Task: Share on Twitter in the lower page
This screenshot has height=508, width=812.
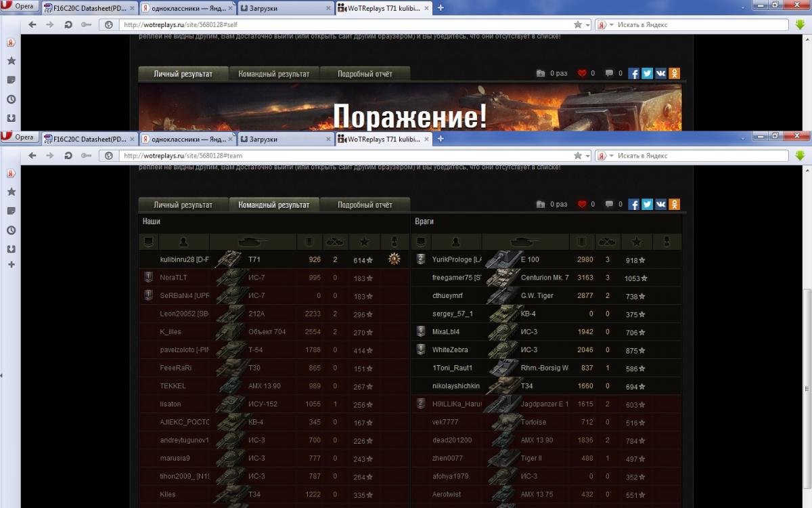Action: (647, 205)
